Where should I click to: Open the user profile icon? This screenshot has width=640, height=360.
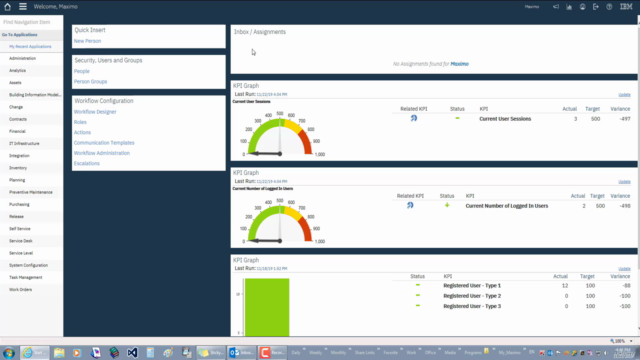click(x=582, y=7)
